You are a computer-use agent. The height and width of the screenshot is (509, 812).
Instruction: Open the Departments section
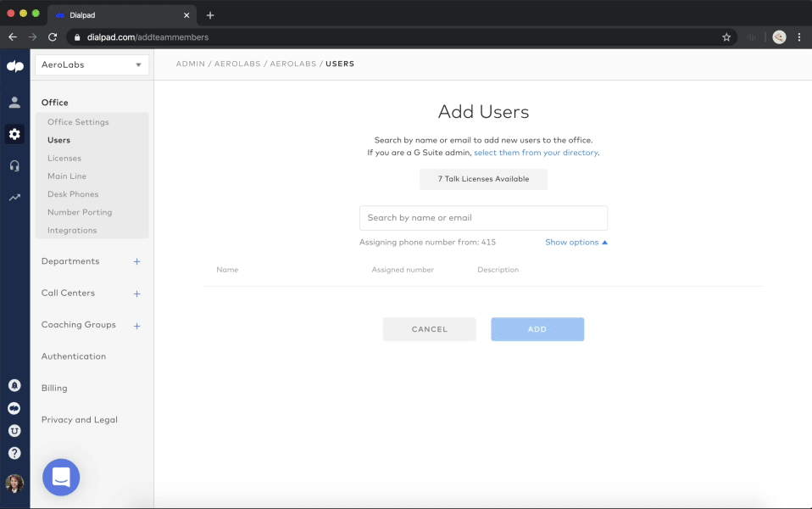tap(70, 261)
